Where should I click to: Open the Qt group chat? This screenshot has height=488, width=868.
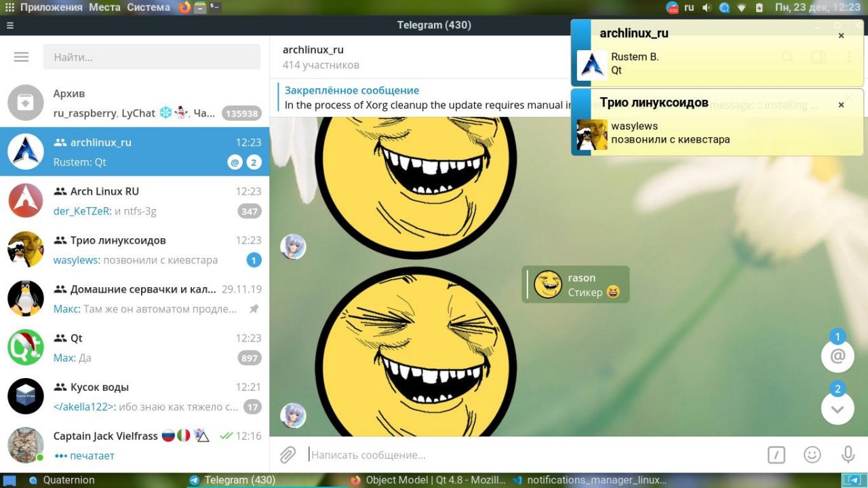click(x=135, y=348)
